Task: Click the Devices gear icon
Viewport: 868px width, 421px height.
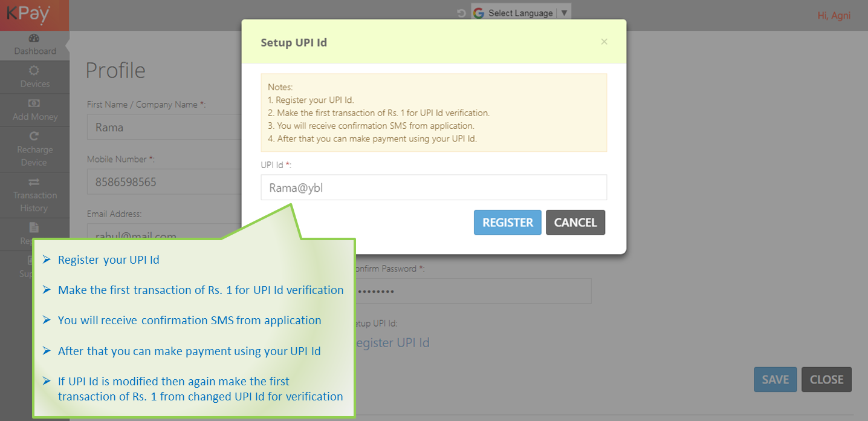Action: click(34, 71)
